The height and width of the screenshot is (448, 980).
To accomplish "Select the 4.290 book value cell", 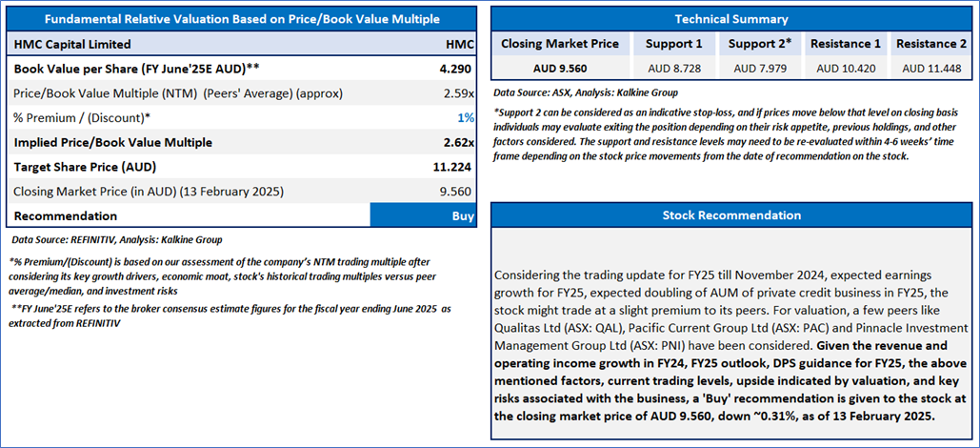I will [455, 69].
